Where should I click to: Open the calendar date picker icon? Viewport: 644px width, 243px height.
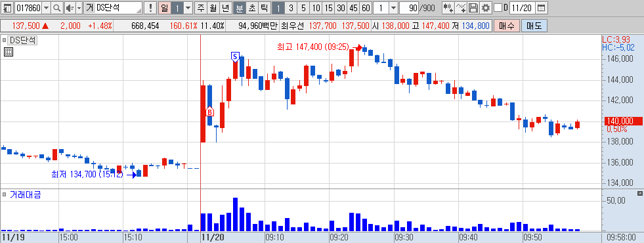[x=542, y=8]
